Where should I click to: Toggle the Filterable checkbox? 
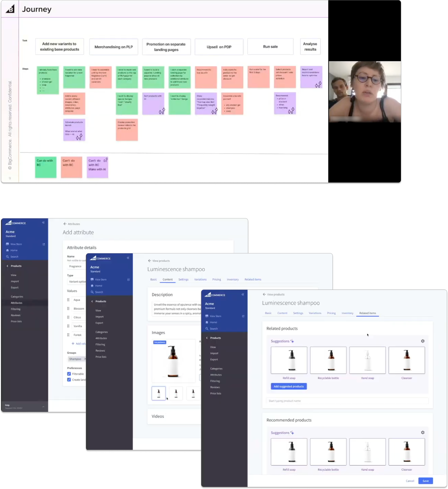click(69, 374)
